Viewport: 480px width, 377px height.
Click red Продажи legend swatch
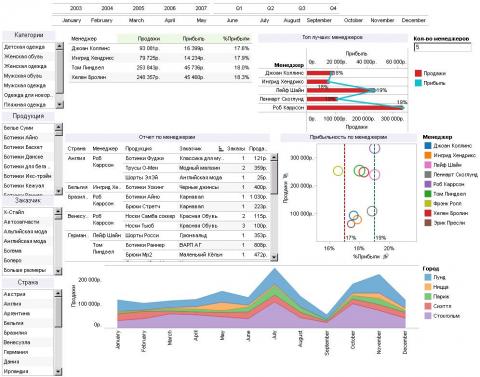pos(418,73)
